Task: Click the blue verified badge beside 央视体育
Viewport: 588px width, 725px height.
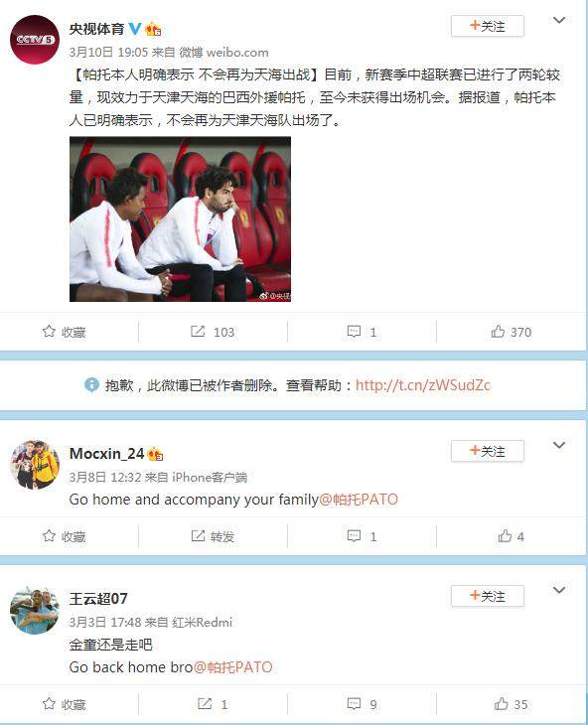Action: [x=134, y=29]
